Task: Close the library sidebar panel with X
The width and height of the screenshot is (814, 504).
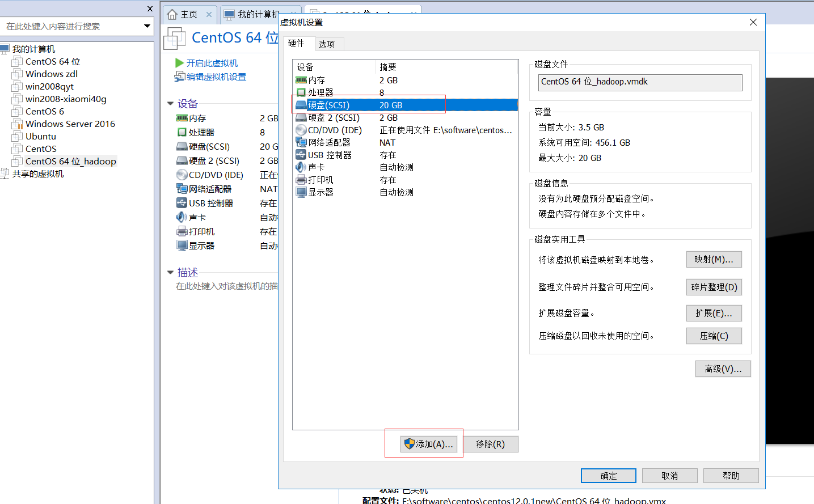Action: (x=150, y=9)
